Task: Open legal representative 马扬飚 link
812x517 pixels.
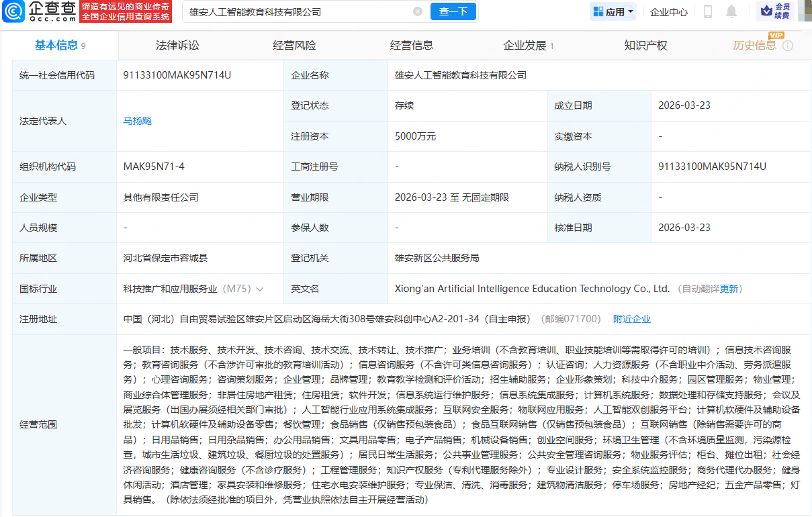Action: [x=138, y=121]
